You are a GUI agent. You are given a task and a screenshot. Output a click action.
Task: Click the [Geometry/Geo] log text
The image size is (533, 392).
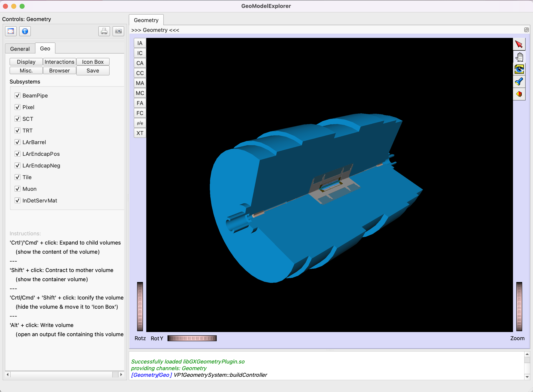[x=151, y=375]
